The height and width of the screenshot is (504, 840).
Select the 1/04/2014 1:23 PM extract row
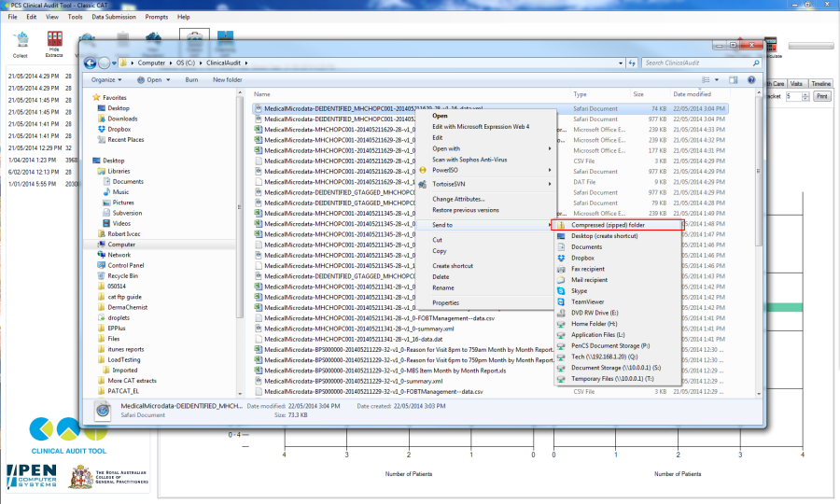pos(43,161)
